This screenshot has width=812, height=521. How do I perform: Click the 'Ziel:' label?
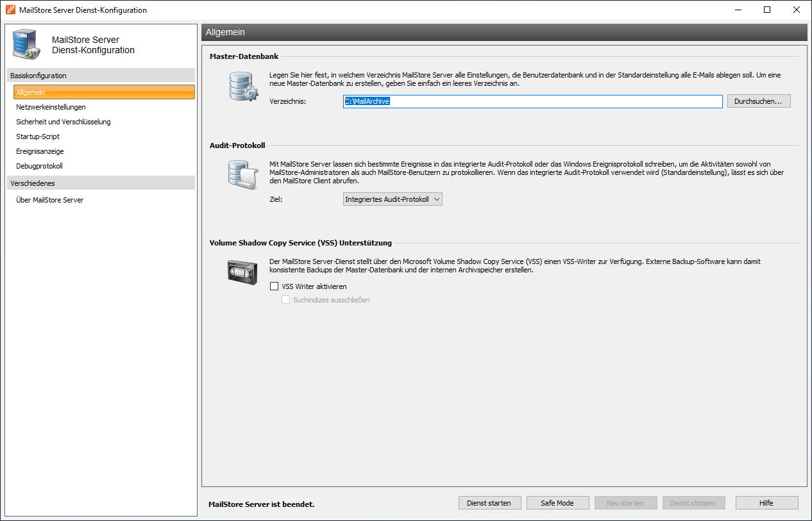pos(276,200)
